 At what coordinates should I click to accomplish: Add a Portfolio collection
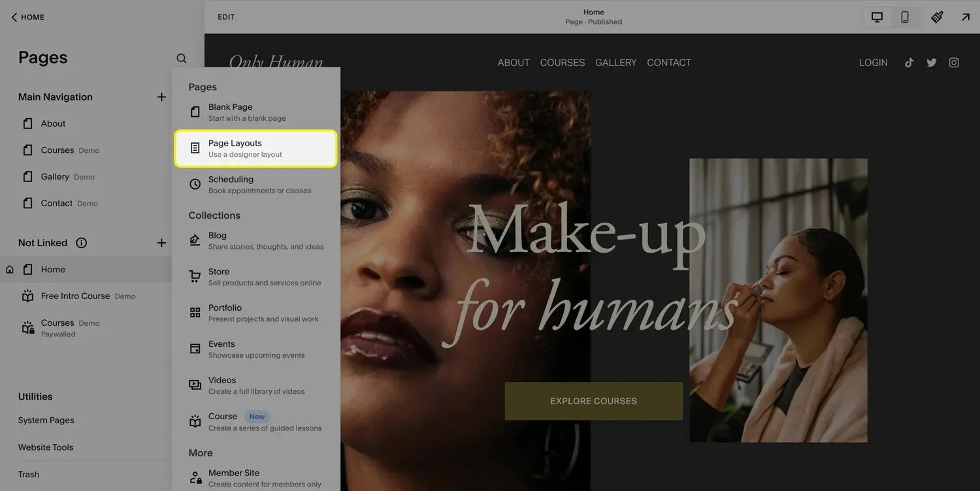click(256, 313)
